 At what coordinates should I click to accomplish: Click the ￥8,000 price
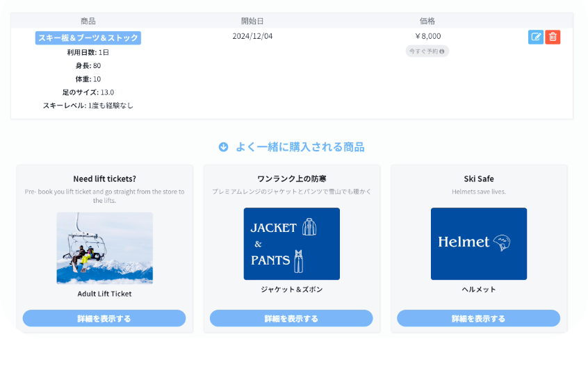pyautogui.click(x=427, y=36)
